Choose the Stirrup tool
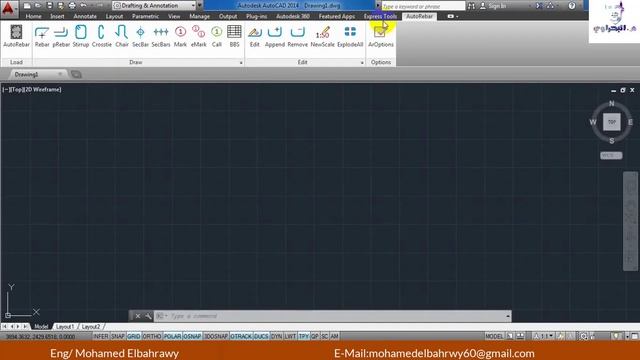Viewport: 640px width, 360px height. pos(81,36)
